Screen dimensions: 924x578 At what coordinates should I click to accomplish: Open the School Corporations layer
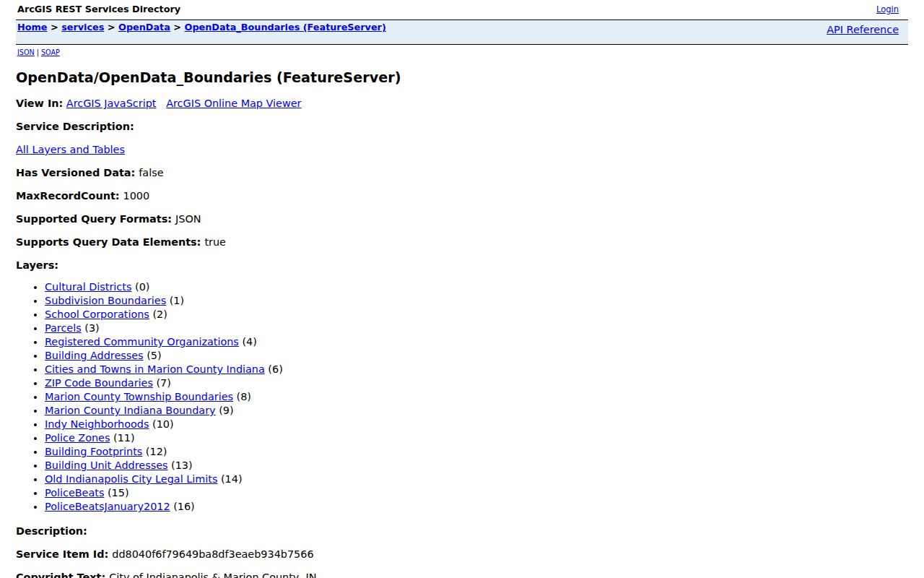pyautogui.click(x=97, y=314)
